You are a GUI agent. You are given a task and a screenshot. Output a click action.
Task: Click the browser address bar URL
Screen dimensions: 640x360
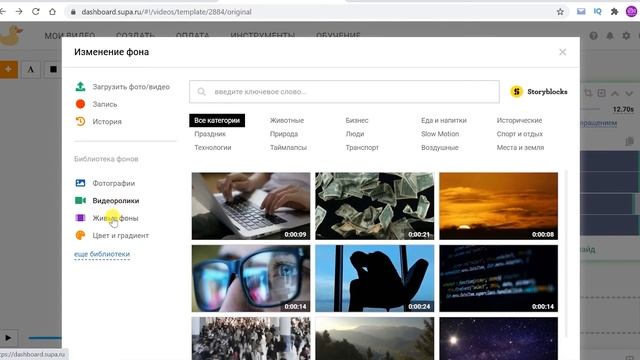click(167, 12)
